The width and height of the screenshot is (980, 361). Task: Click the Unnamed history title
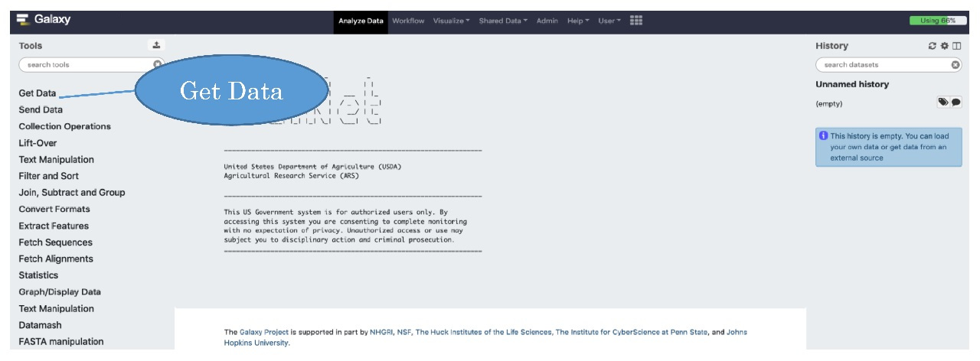(852, 84)
